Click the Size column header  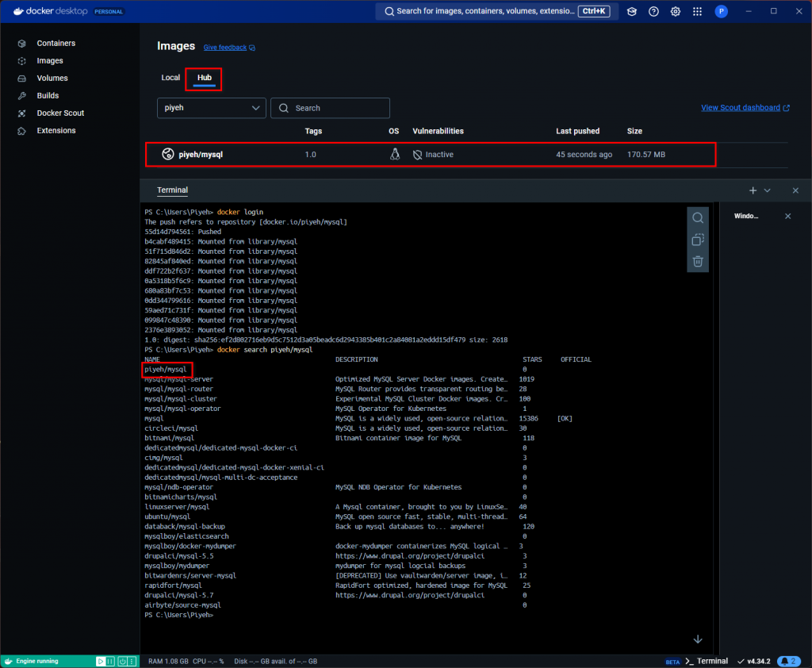[x=634, y=131]
